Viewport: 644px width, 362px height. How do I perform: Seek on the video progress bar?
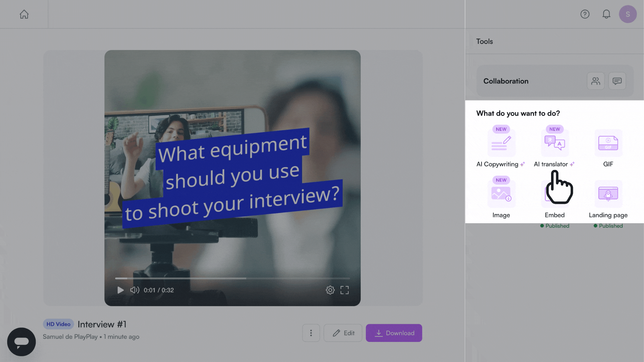(232, 278)
